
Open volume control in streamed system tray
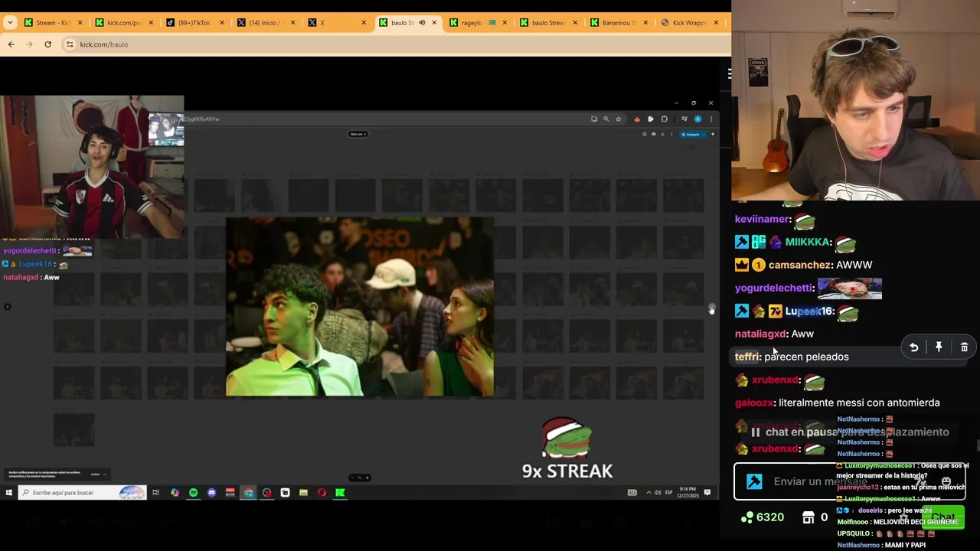tap(658, 493)
